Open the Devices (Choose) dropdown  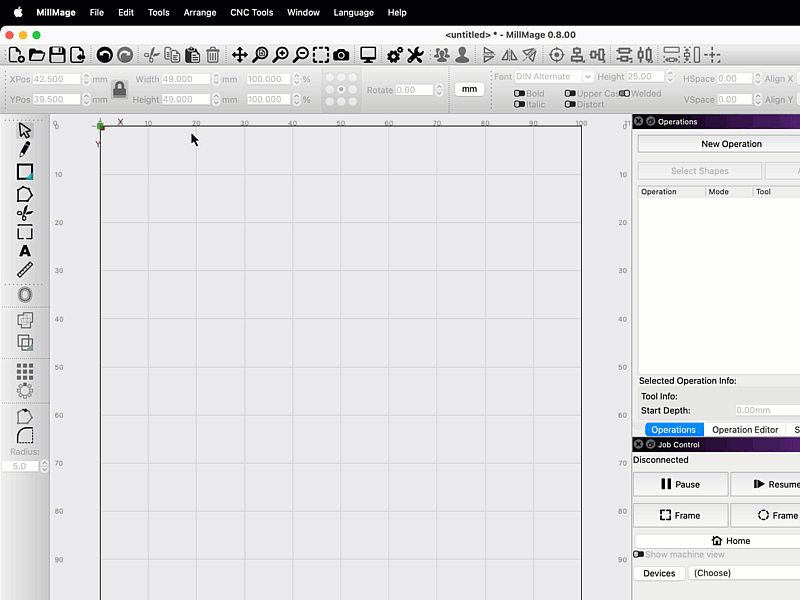pos(745,573)
